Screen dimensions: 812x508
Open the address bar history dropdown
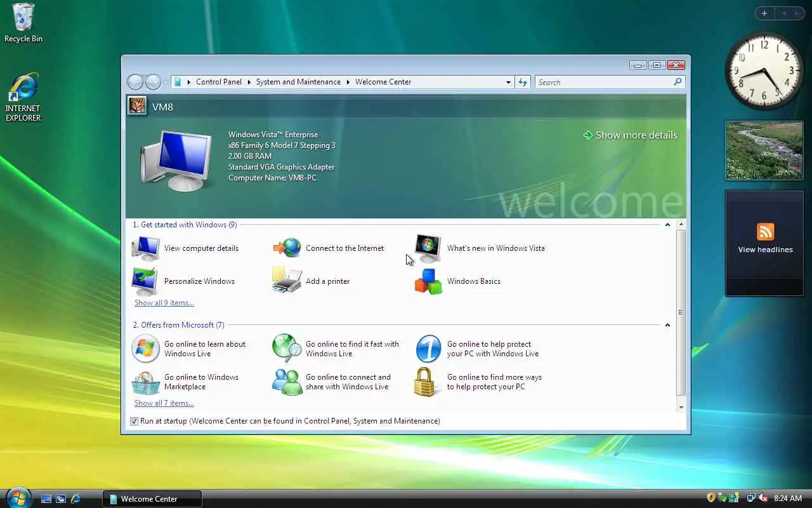pos(508,82)
